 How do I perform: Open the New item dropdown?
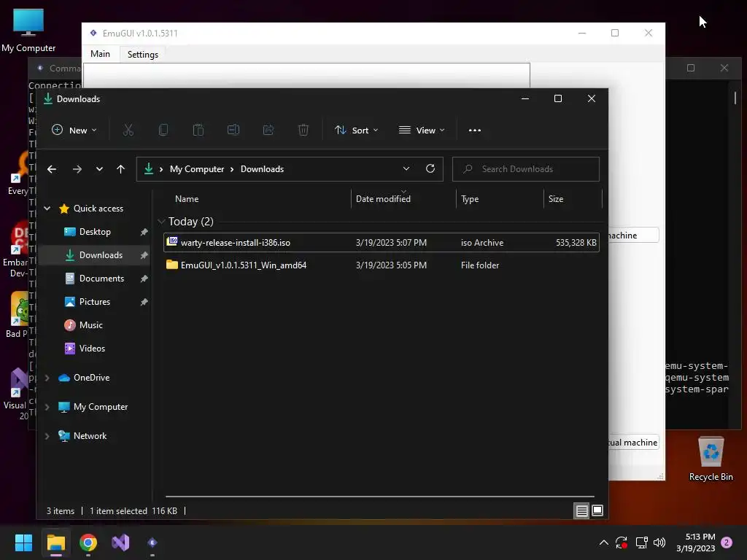(x=74, y=130)
